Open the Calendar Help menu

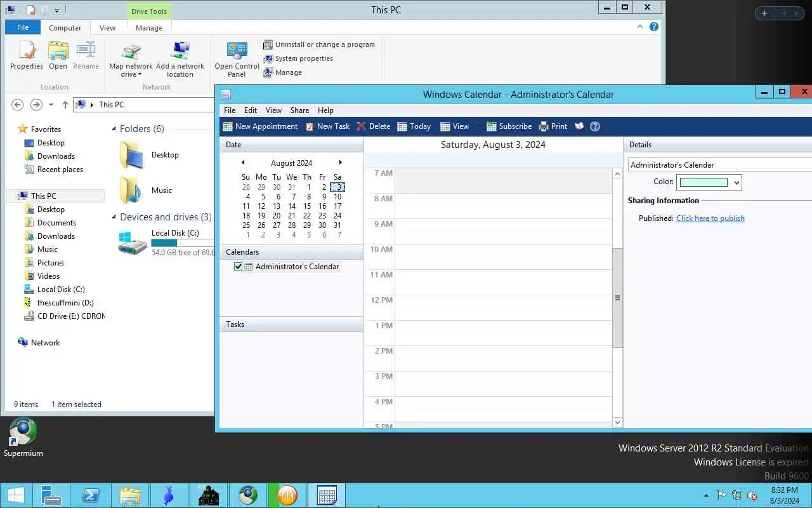(x=325, y=110)
